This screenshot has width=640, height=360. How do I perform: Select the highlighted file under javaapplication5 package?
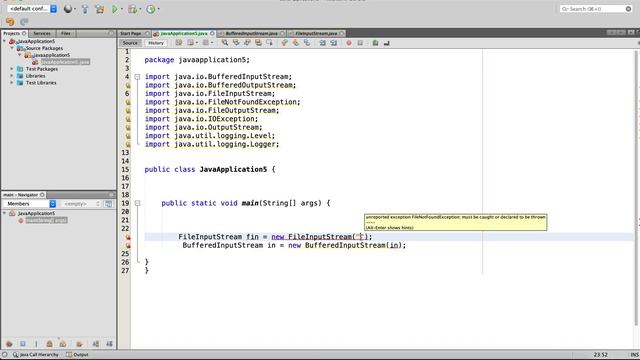tap(65, 62)
